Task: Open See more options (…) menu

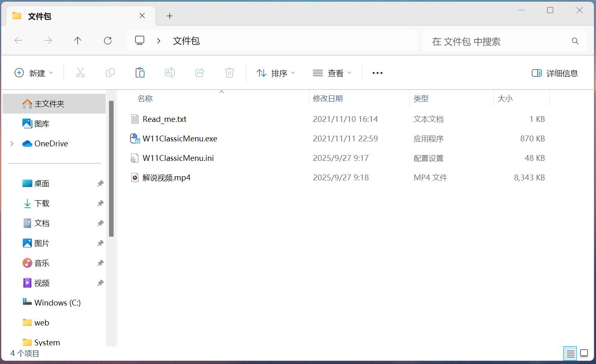Action: 377,73
